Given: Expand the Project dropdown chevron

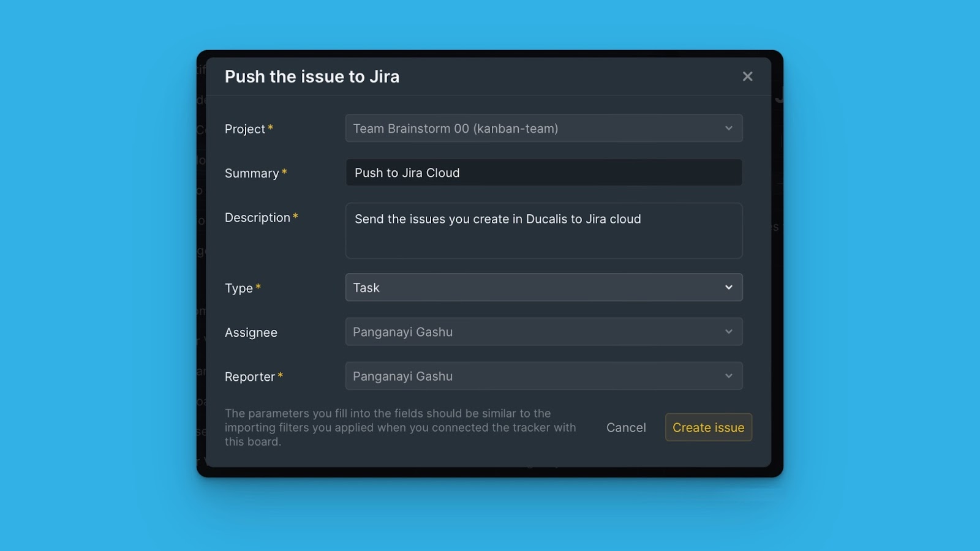Looking at the screenshot, I should pos(728,129).
